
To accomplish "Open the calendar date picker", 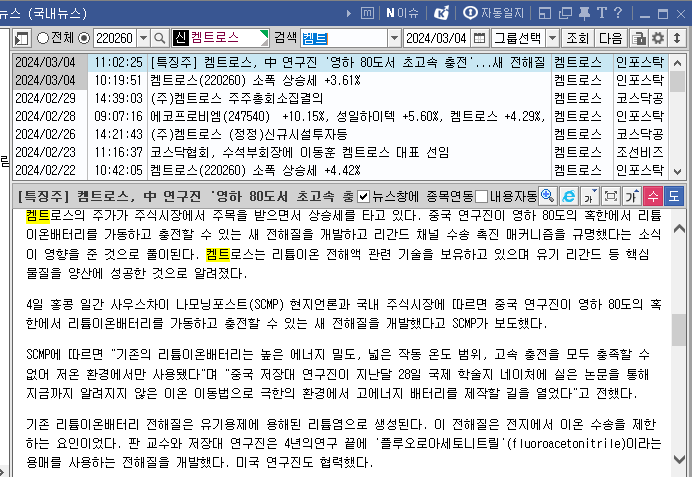I will [479, 38].
